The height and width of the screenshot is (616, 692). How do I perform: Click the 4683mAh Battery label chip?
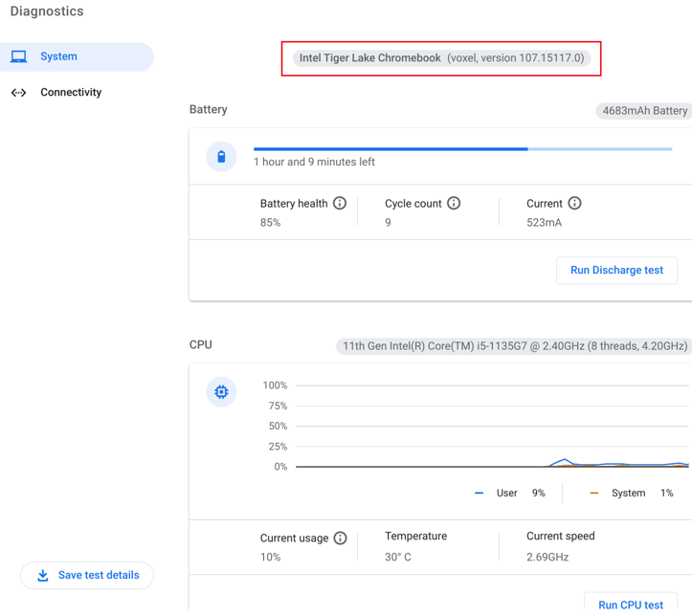(644, 111)
